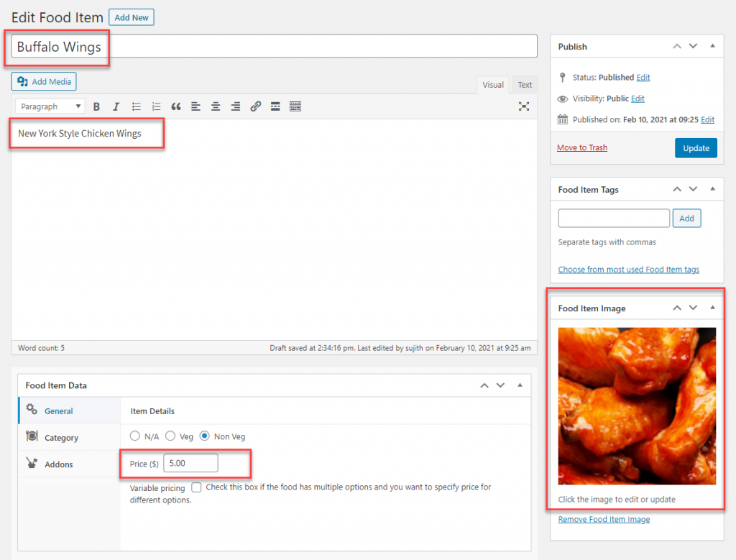Collapse the Food Item Image panel
This screenshot has height=560, width=736.
[712, 308]
